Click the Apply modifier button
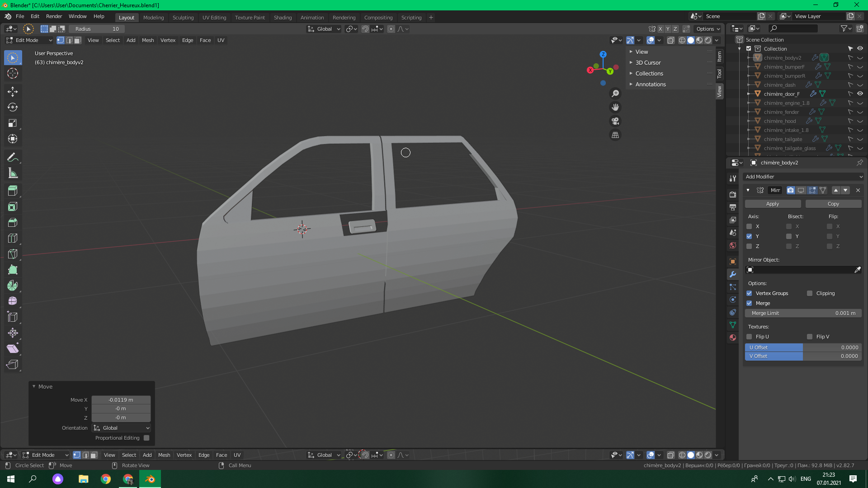The height and width of the screenshot is (488, 868). tap(772, 204)
